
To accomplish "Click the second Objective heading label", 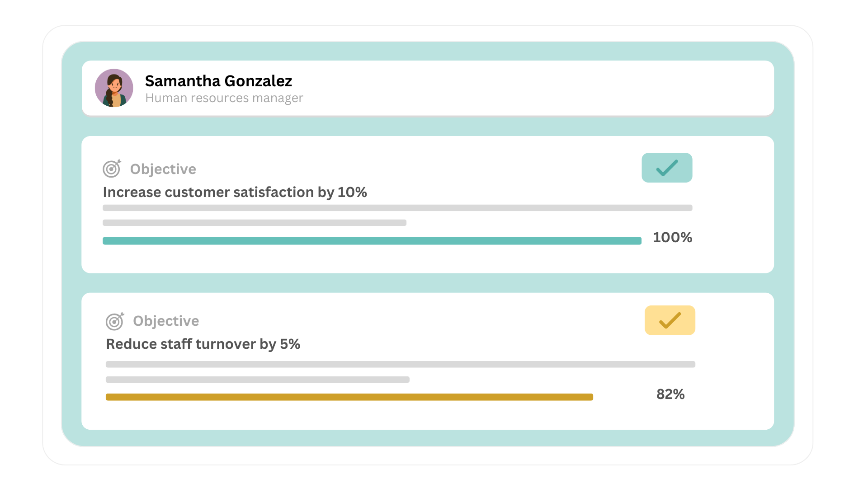I will 166,321.
